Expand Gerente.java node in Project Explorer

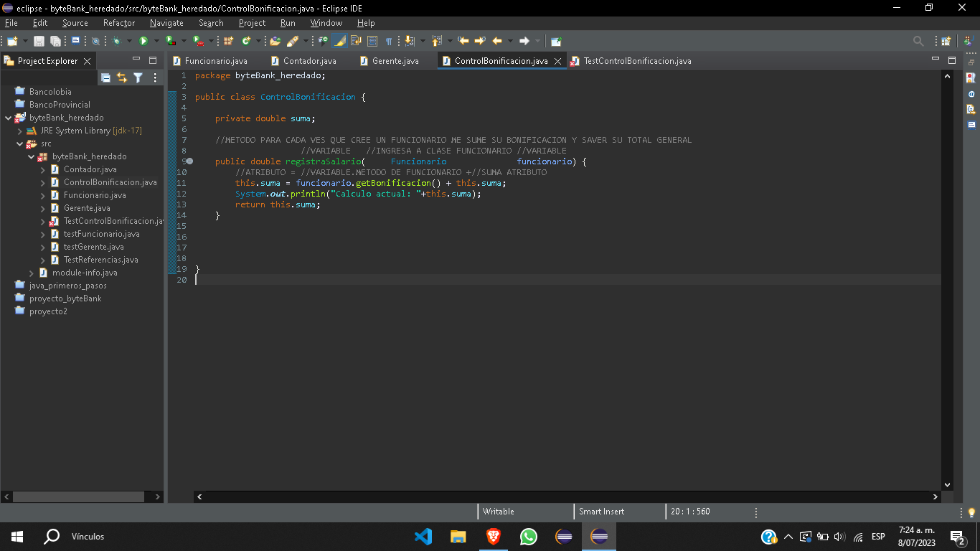43,208
